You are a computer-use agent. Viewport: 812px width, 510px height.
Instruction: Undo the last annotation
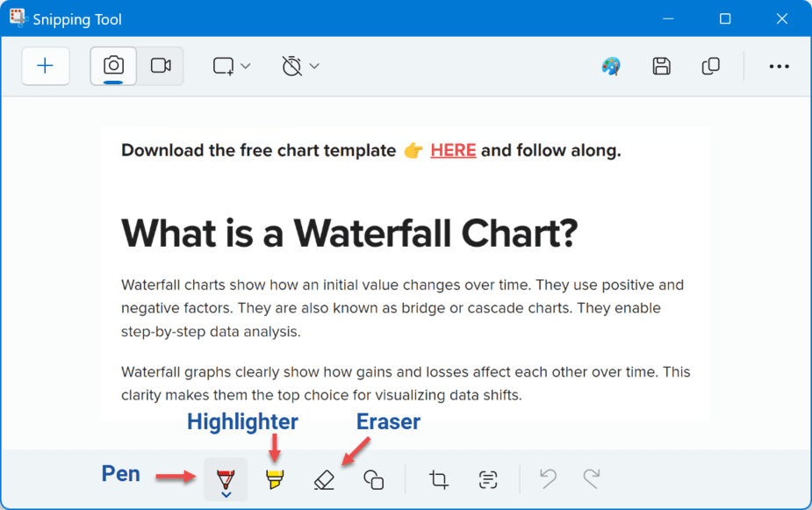click(549, 478)
